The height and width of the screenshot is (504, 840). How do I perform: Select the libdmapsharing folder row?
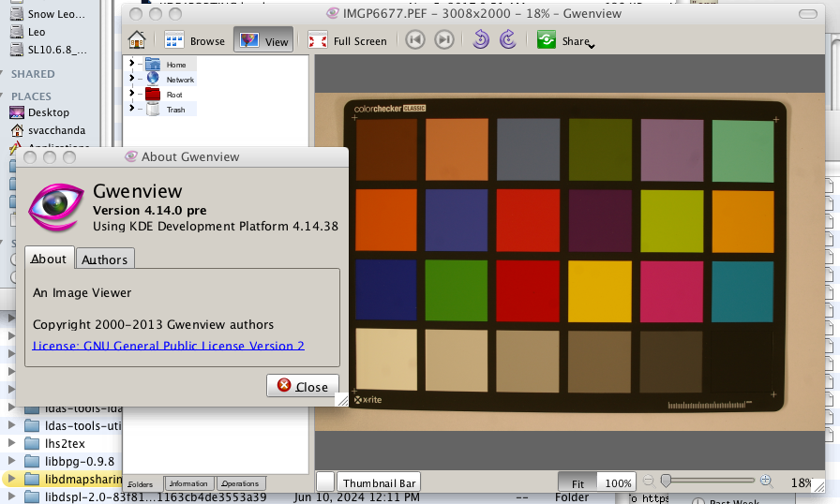coord(61,479)
